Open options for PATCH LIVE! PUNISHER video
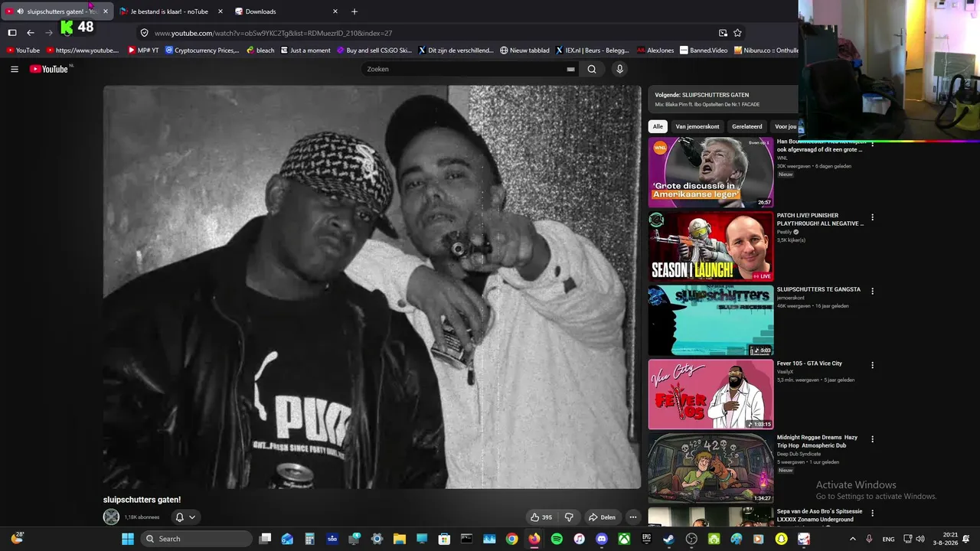Screen dimensions: 980x551 coord(872,217)
